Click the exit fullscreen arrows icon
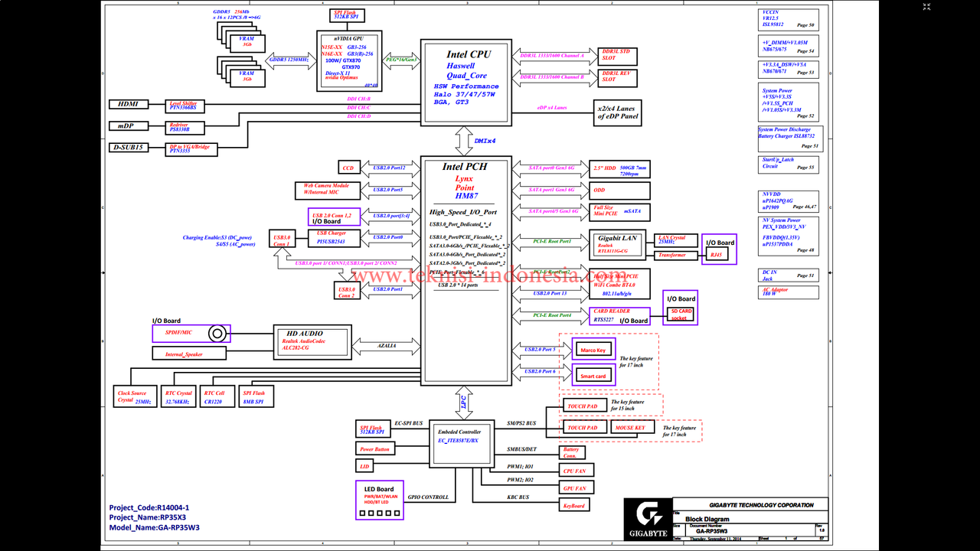The image size is (980, 551). 926,7
